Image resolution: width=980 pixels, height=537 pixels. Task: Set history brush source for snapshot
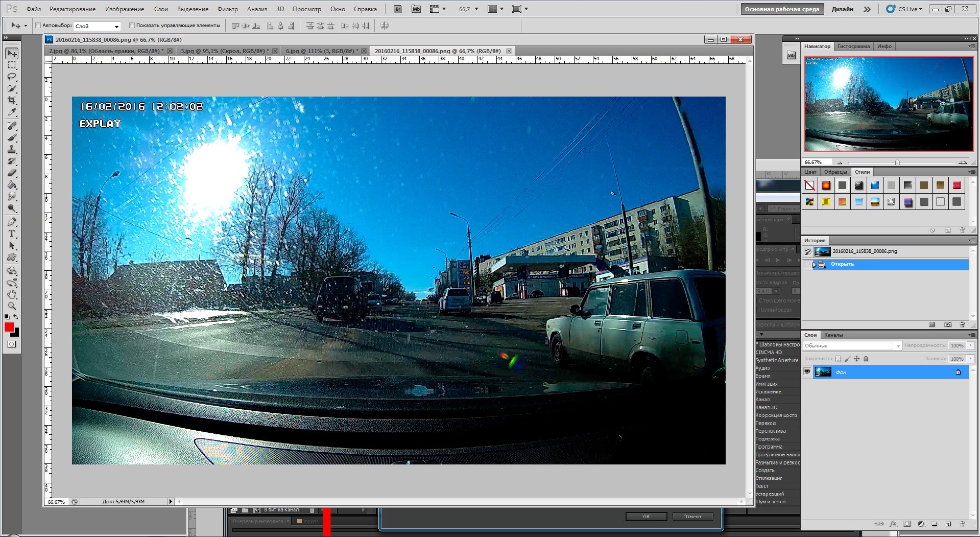tap(807, 251)
